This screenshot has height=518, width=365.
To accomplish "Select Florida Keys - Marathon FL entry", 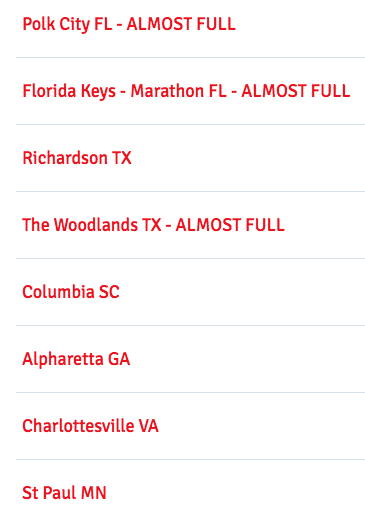I will [x=186, y=91].
